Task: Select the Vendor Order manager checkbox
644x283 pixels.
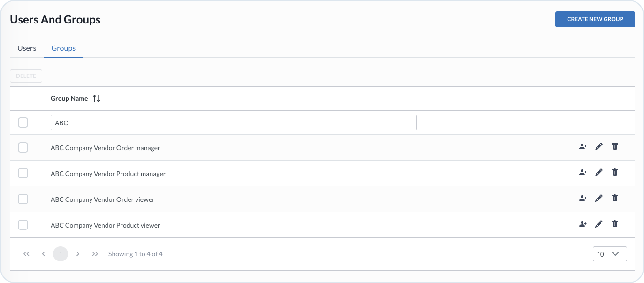Action: click(x=23, y=147)
